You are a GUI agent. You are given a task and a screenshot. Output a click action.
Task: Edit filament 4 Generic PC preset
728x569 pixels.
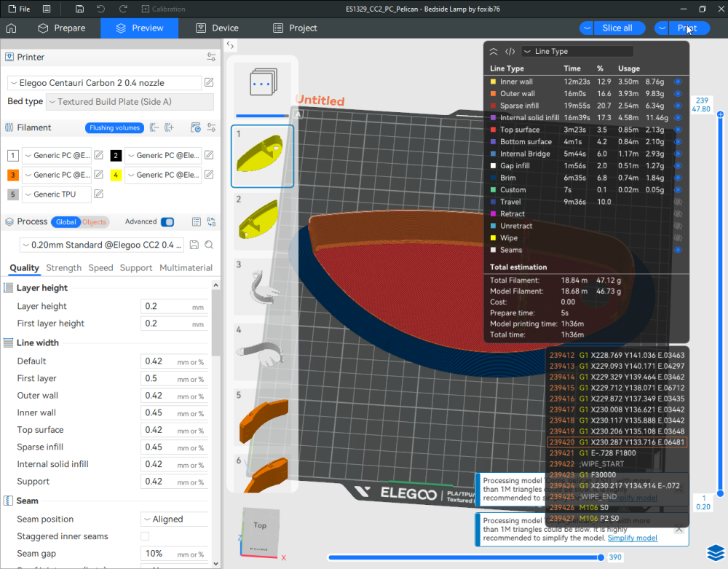coord(209,175)
